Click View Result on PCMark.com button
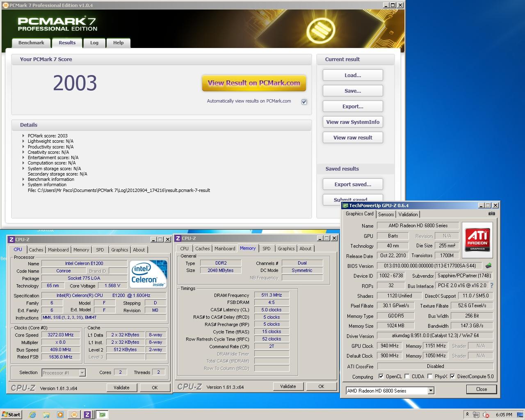This screenshot has height=420, width=525. click(254, 83)
